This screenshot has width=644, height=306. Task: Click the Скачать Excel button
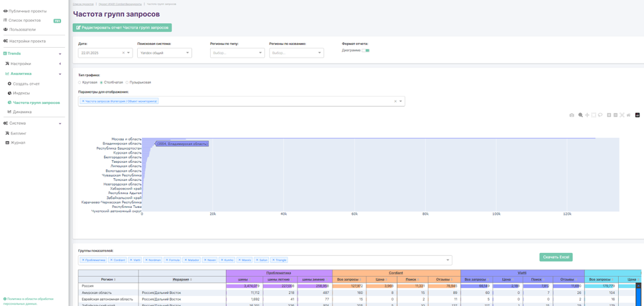pyautogui.click(x=556, y=257)
